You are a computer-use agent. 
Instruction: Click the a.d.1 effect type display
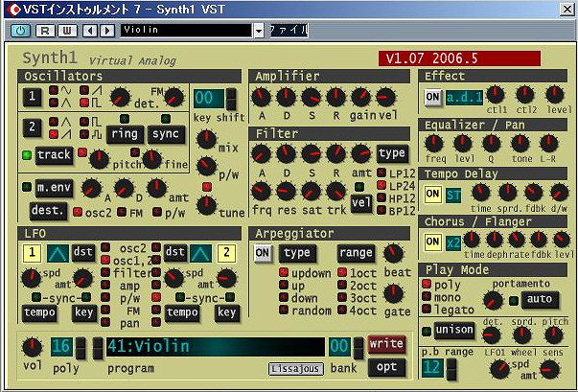464,98
